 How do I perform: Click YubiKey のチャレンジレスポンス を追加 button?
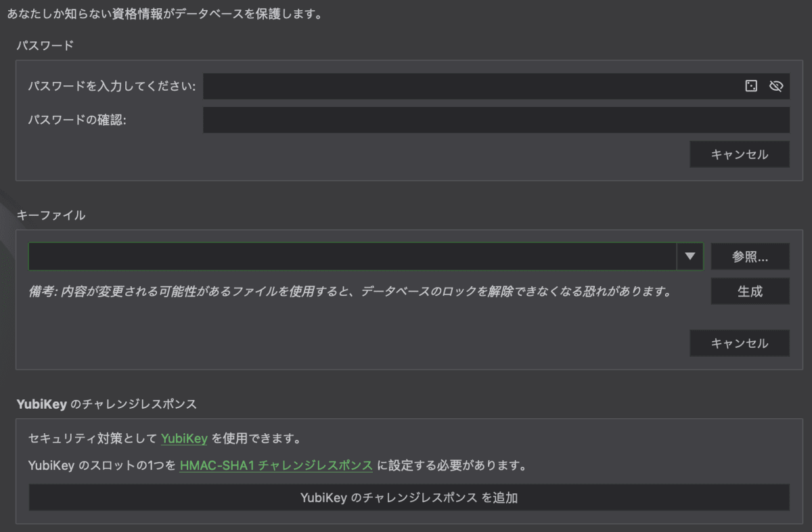pos(409,497)
